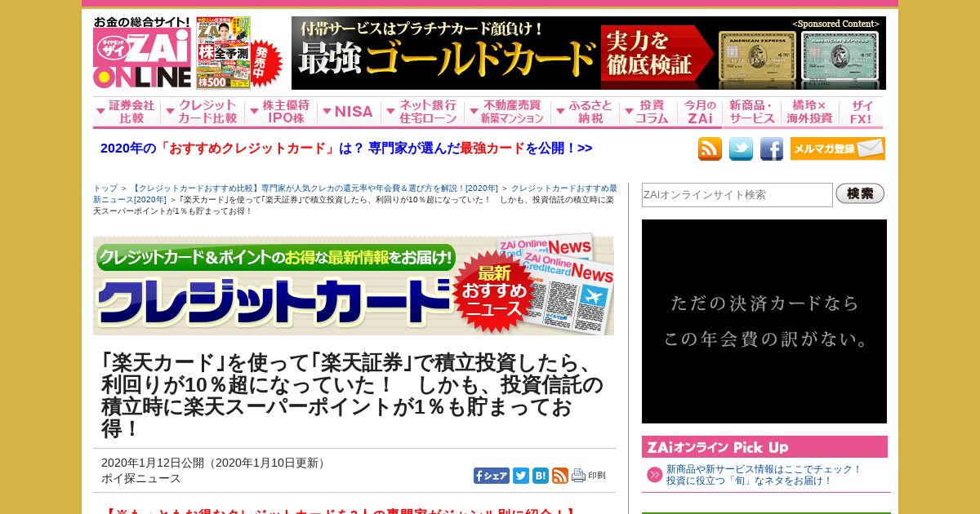Viewport: 980px width, 514px height.
Task: Open the header Facebook icon
Action: tap(772, 148)
